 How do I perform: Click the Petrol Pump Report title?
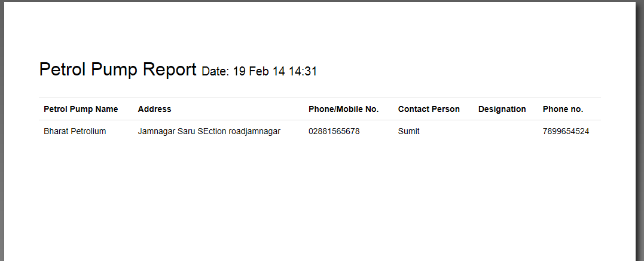(x=118, y=69)
